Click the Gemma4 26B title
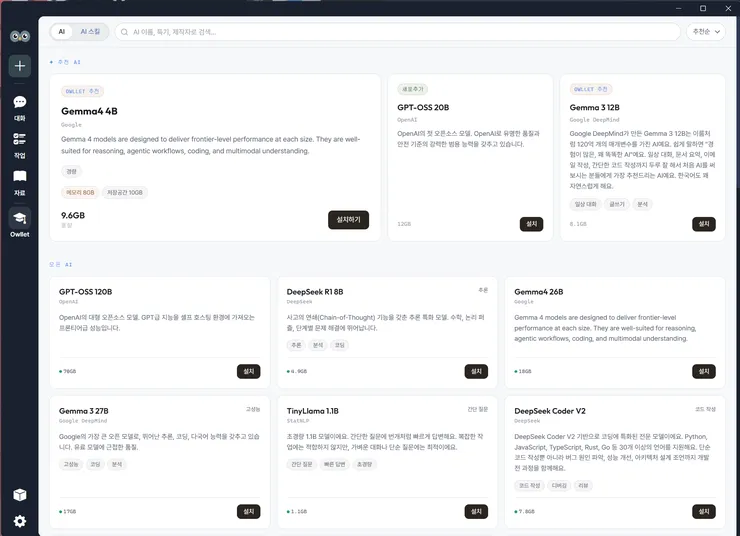This screenshot has height=536, width=740. [x=538, y=292]
